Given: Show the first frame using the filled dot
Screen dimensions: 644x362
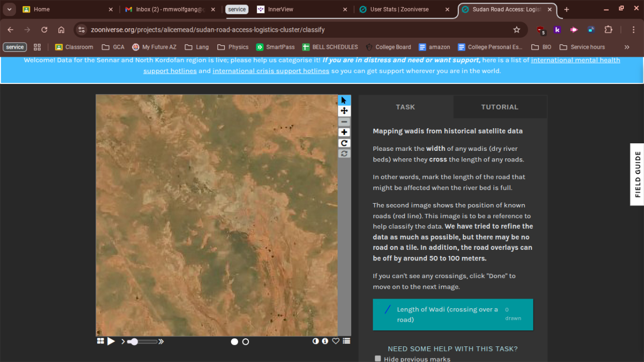Looking at the screenshot, I should (234, 341).
